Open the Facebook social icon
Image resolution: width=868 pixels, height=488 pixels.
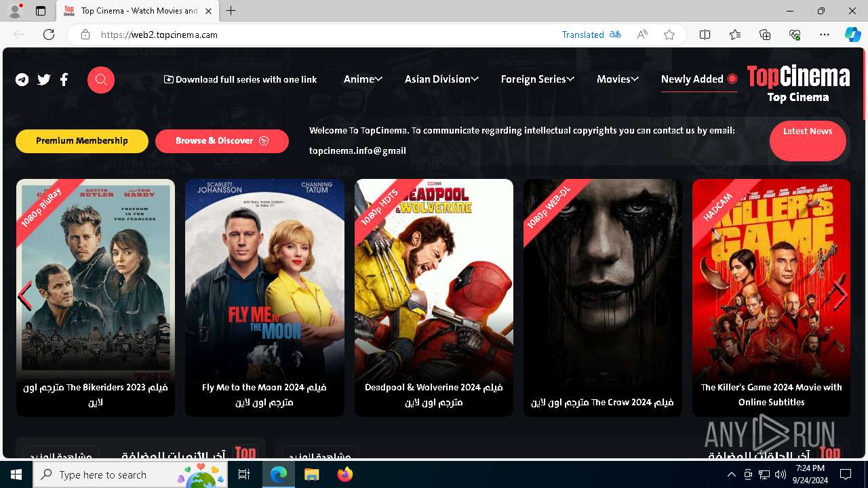pyautogui.click(x=64, y=79)
